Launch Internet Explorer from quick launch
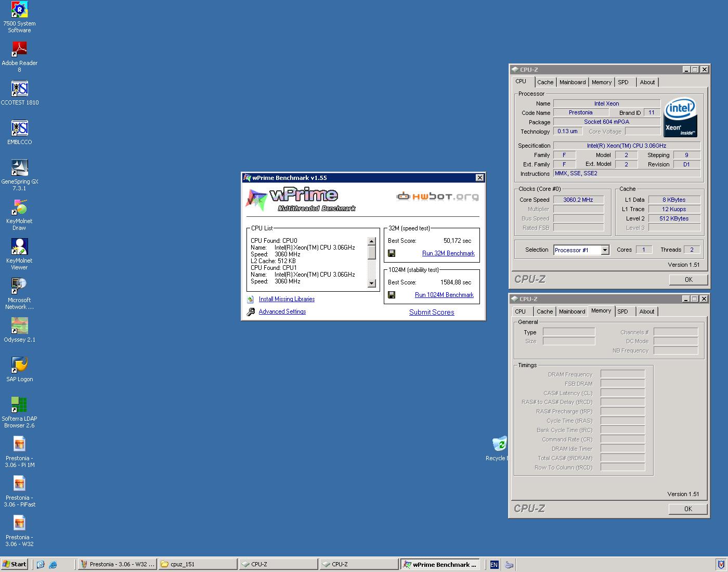 pos(53,564)
